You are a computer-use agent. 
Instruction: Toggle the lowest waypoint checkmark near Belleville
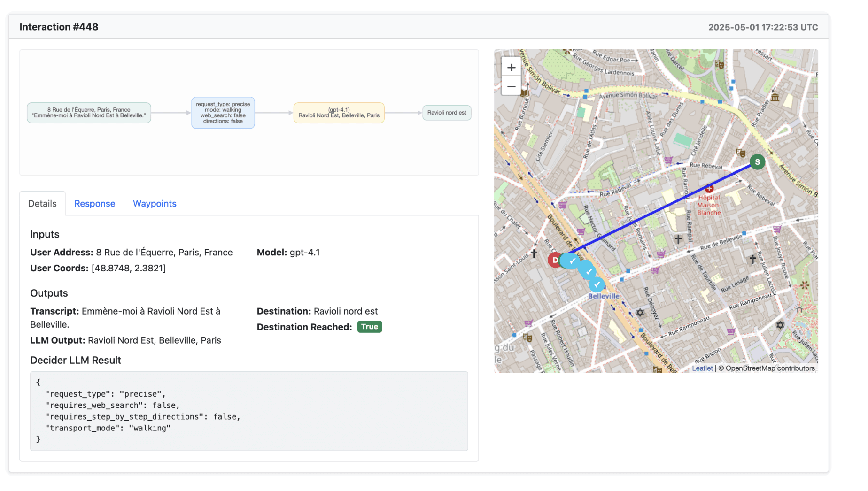tap(597, 284)
